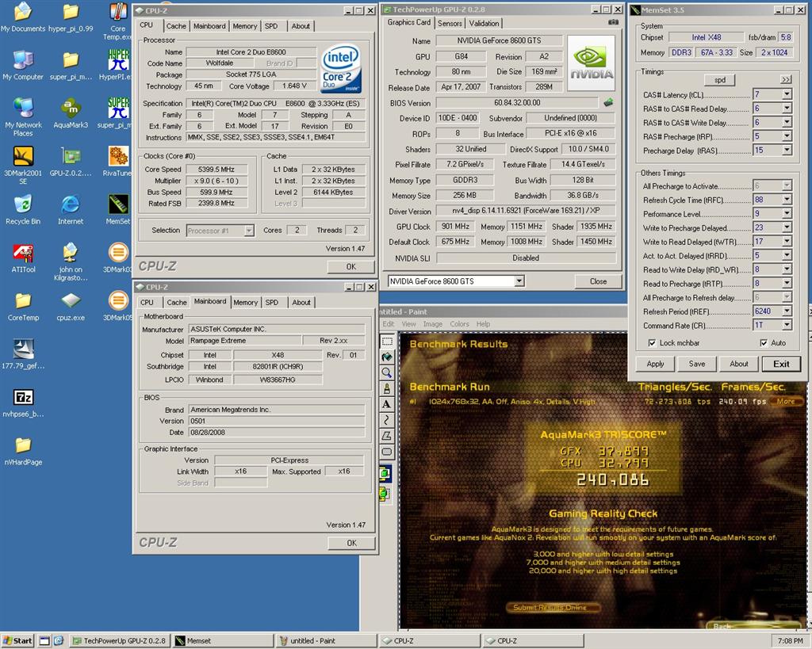The height and width of the screenshot is (649, 812).
Task: Click the GPU-Z BIOS save chip icon
Action: pyautogui.click(x=608, y=102)
